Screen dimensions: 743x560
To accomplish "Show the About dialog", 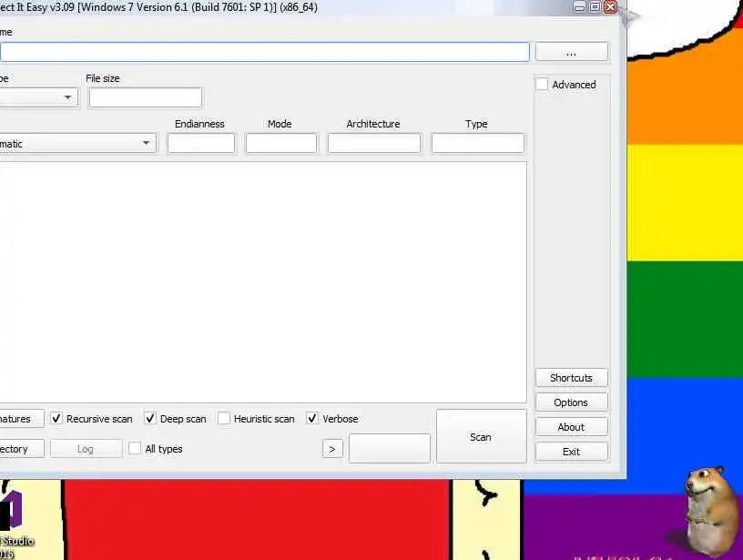I will tap(572, 427).
